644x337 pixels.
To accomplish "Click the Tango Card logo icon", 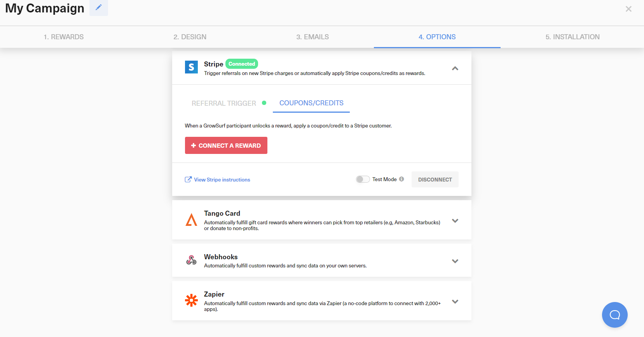I will point(191,220).
